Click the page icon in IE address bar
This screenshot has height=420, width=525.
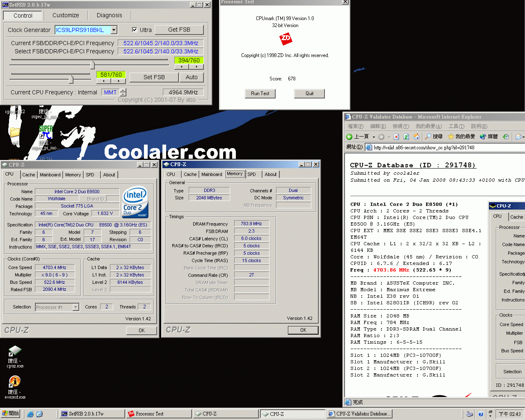tap(369, 148)
